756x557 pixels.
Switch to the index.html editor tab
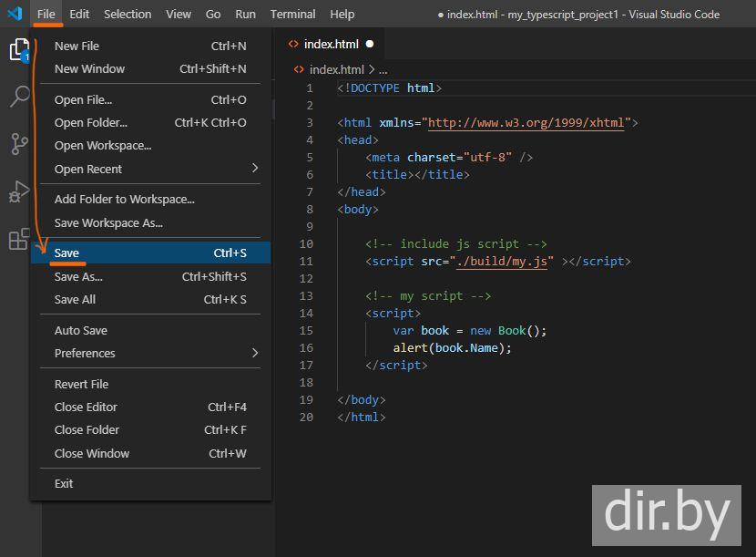click(x=332, y=44)
